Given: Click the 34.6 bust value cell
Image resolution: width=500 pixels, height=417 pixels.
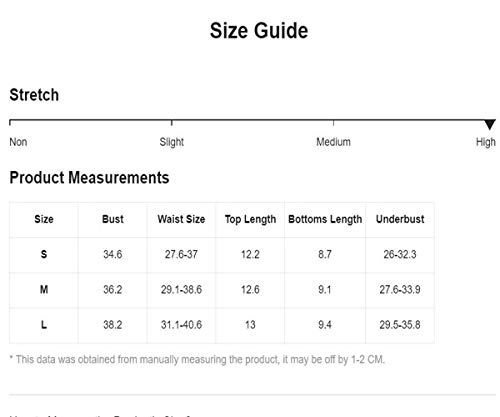Looking at the screenshot, I should pyautogui.click(x=113, y=255).
